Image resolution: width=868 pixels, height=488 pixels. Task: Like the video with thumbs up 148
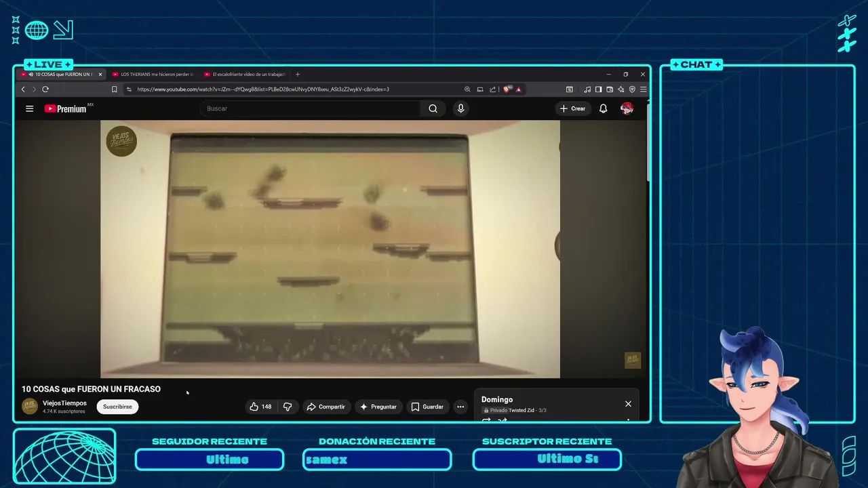[260, 407]
